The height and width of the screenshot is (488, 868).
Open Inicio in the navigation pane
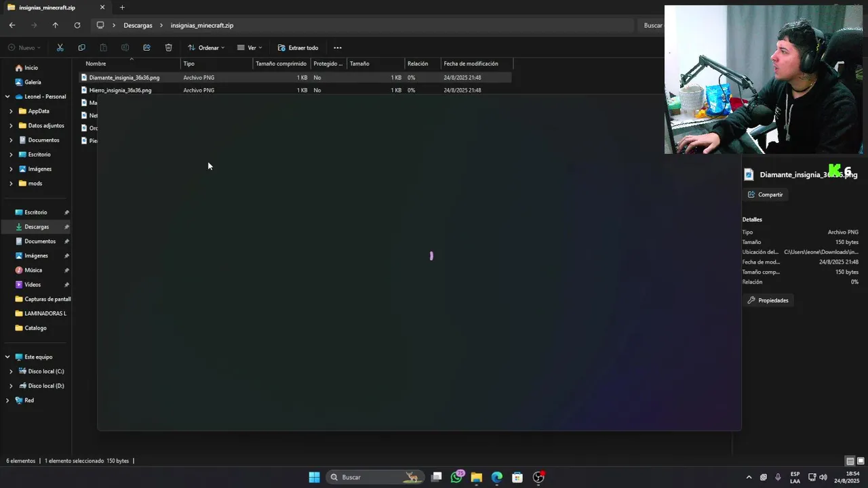[x=31, y=68]
